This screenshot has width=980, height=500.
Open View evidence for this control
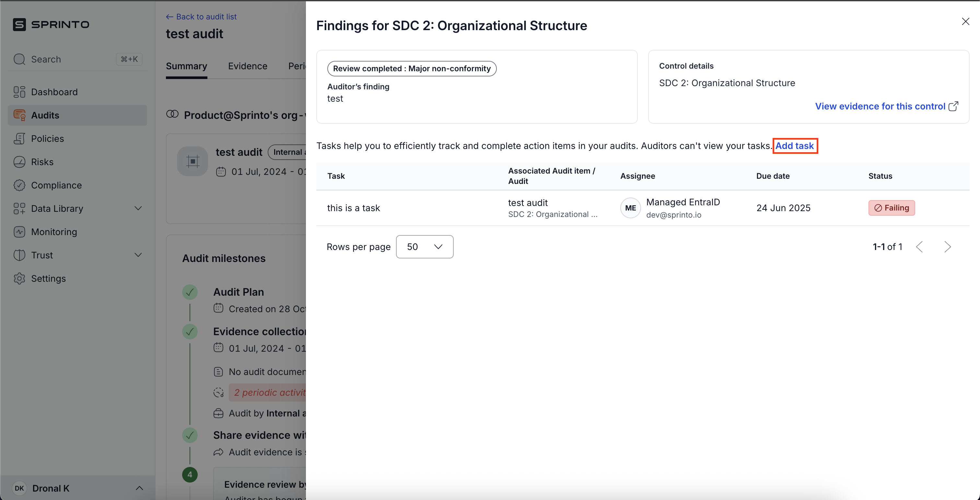[880, 107]
